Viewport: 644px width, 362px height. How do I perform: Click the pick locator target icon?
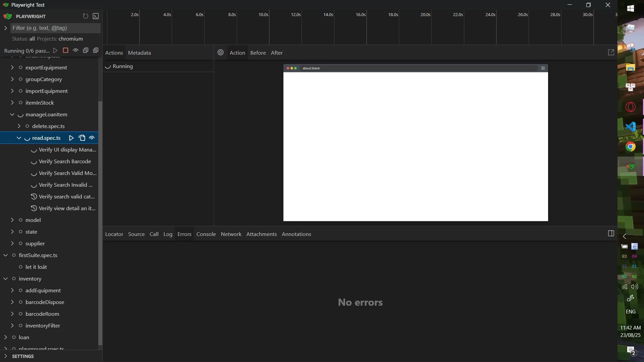pyautogui.click(x=220, y=53)
